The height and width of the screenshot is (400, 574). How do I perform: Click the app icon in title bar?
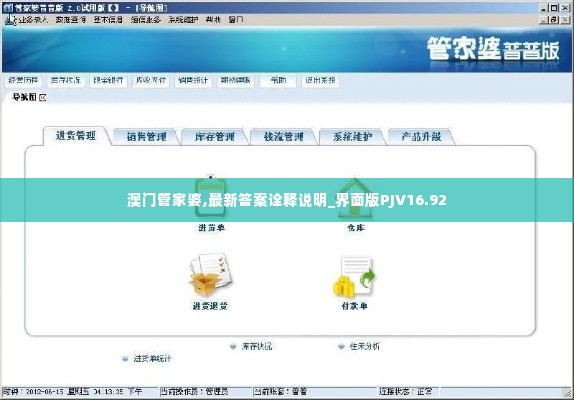8,7
